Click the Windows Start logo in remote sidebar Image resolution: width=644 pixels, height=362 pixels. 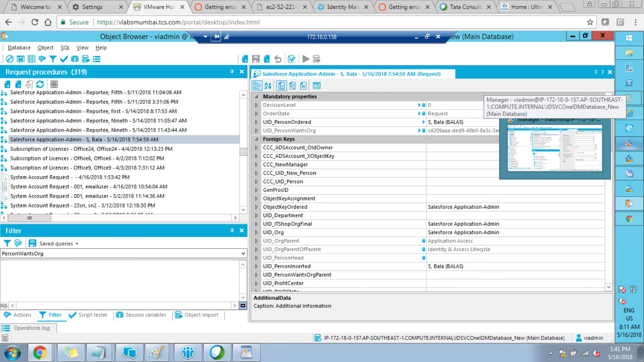[629, 38]
